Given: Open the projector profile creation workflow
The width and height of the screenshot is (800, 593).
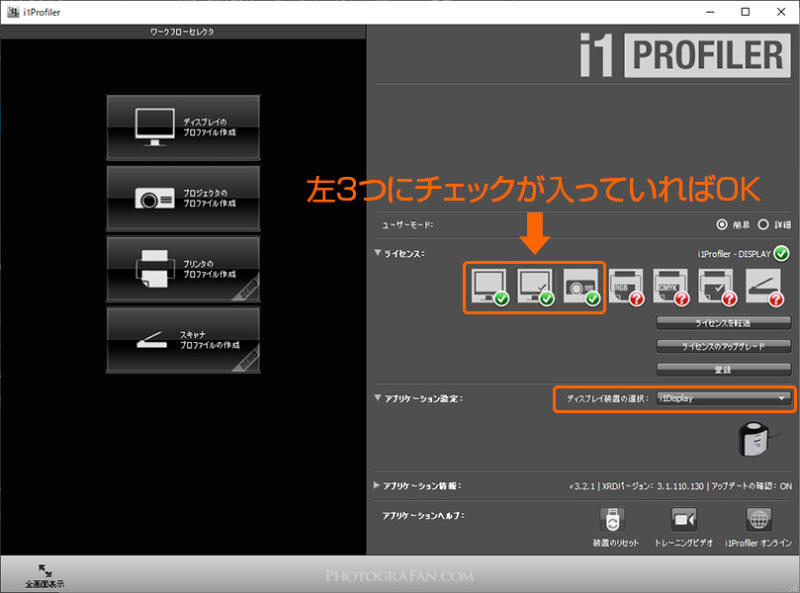Looking at the screenshot, I should [183, 198].
